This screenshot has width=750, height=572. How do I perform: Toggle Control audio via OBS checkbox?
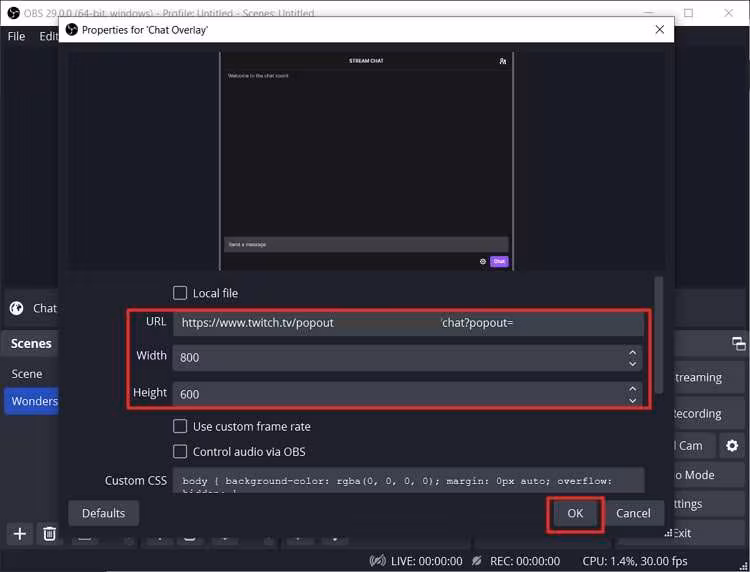[x=180, y=451]
